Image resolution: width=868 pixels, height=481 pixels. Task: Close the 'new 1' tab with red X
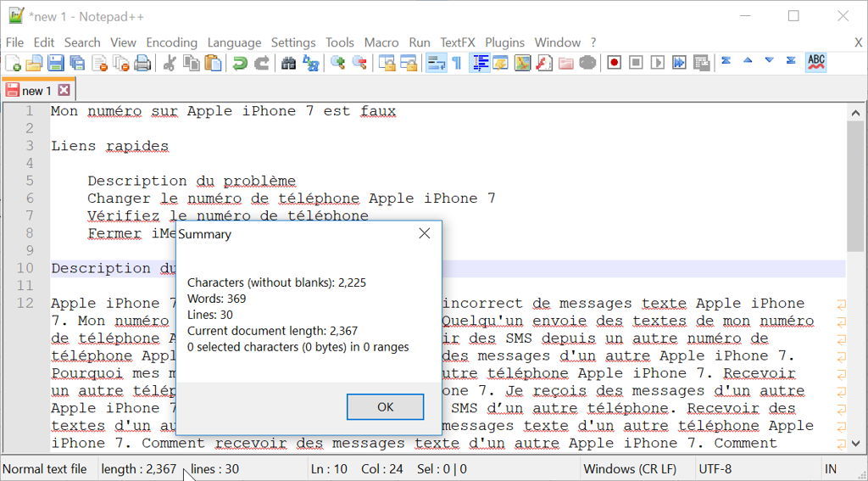(x=64, y=90)
